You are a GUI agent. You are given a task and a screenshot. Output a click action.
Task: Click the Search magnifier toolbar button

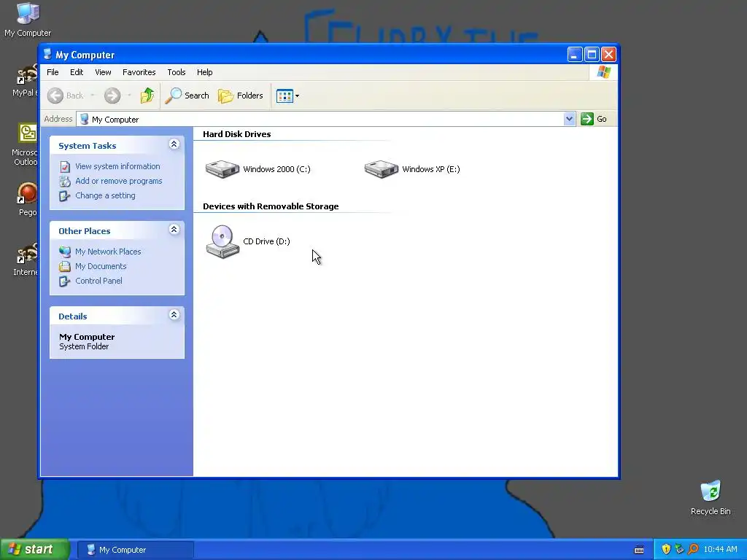187,96
